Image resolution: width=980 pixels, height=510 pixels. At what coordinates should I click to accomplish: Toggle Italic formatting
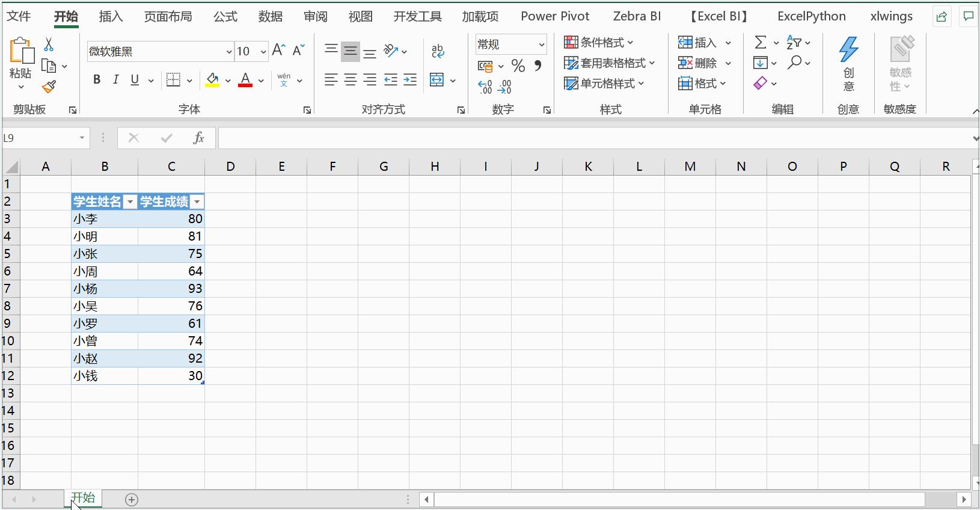pyautogui.click(x=115, y=80)
